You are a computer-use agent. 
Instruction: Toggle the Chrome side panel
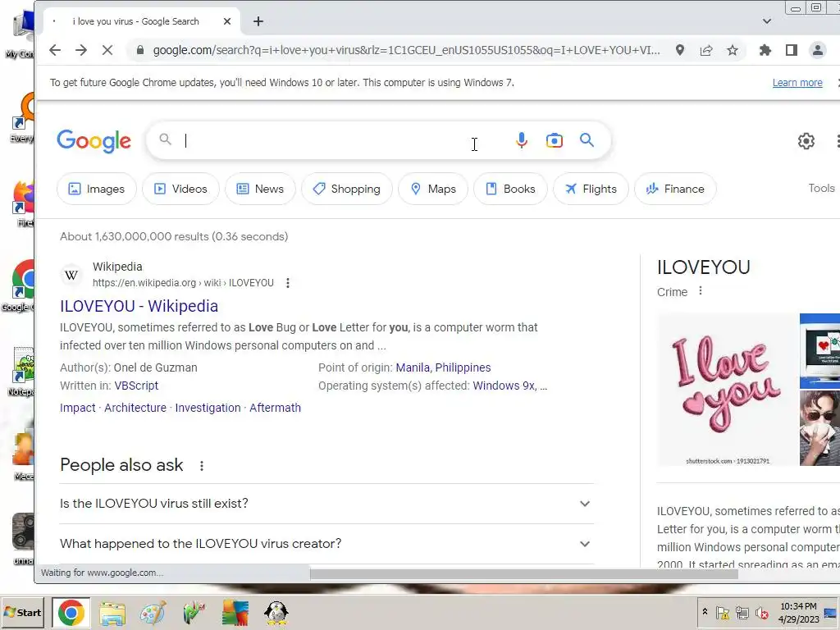click(792, 50)
